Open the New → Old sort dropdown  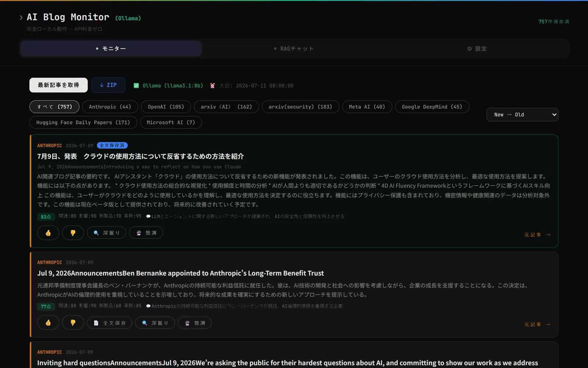pyautogui.click(x=523, y=114)
